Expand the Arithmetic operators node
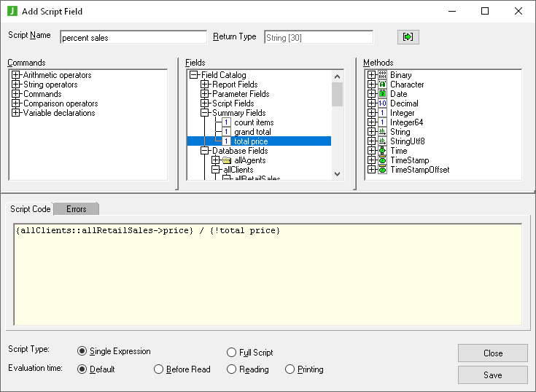The image size is (536, 392). [x=16, y=75]
